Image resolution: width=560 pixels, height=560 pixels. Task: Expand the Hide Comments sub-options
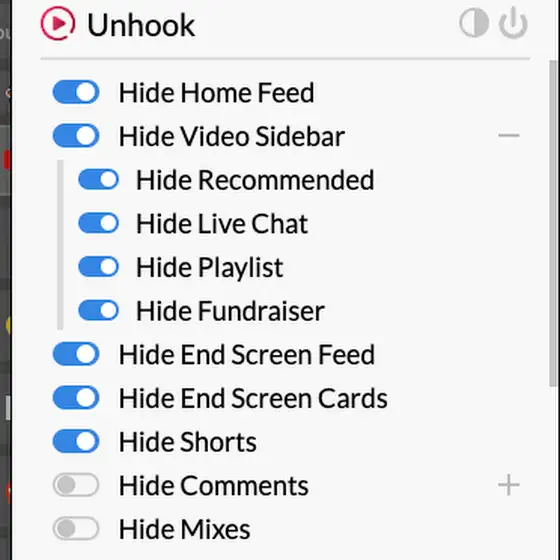click(x=509, y=485)
